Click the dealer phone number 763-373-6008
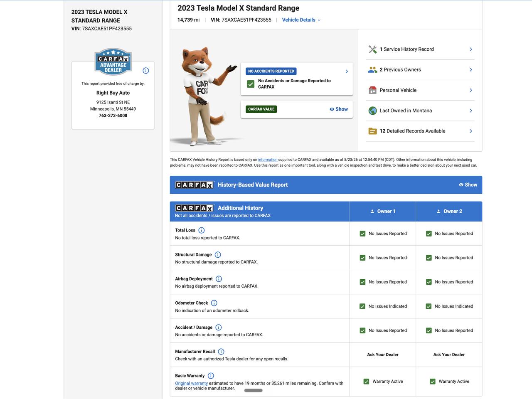The width and height of the screenshot is (532, 399). tap(113, 116)
